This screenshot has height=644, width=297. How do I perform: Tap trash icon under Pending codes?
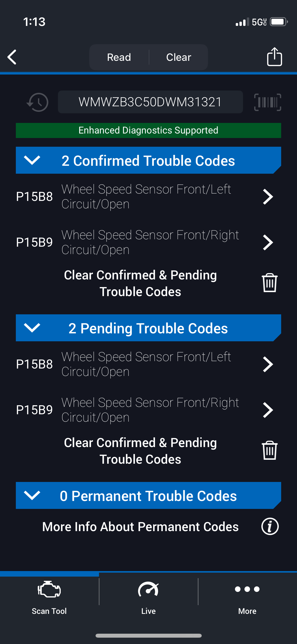(269, 450)
